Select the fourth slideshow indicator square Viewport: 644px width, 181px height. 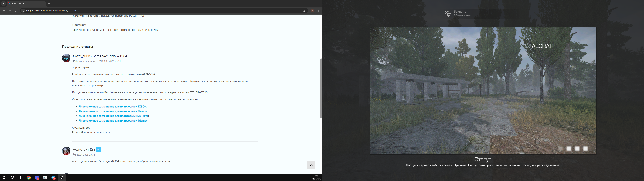pyautogui.click(x=585, y=149)
